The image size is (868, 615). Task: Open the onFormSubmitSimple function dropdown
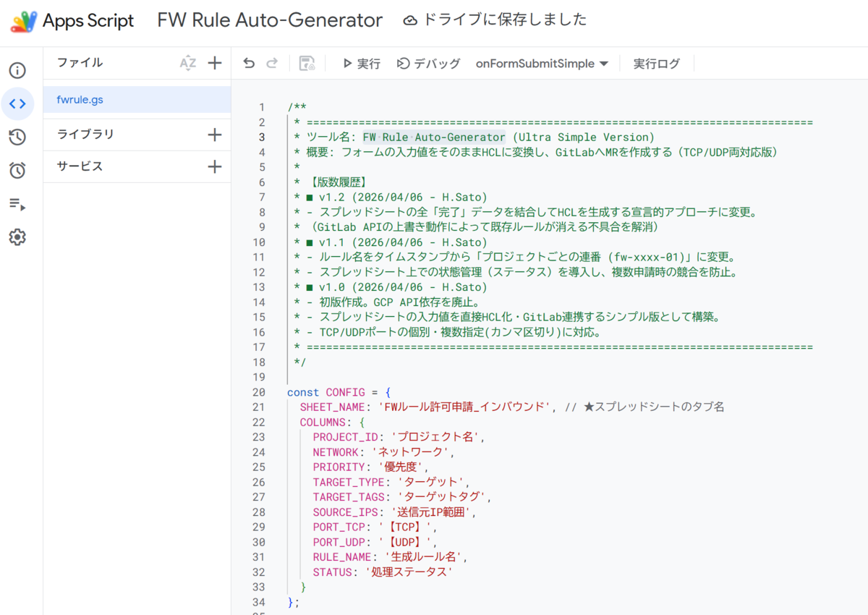[542, 64]
